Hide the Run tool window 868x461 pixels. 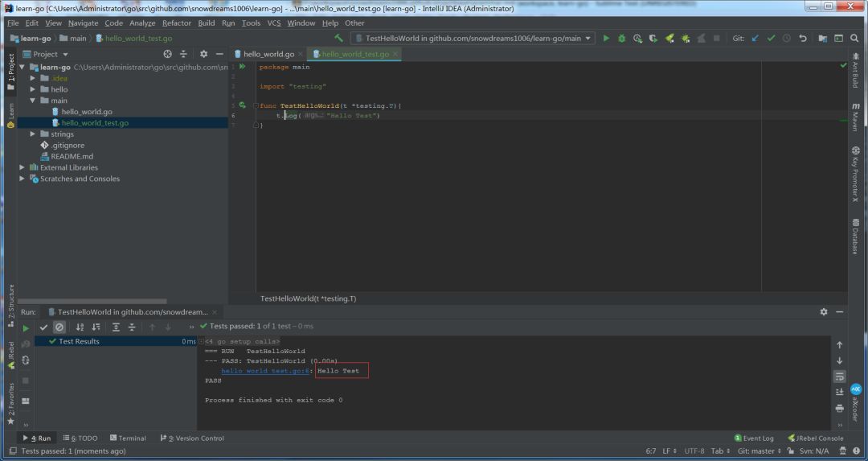pyautogui.click(x=839, y=312)
